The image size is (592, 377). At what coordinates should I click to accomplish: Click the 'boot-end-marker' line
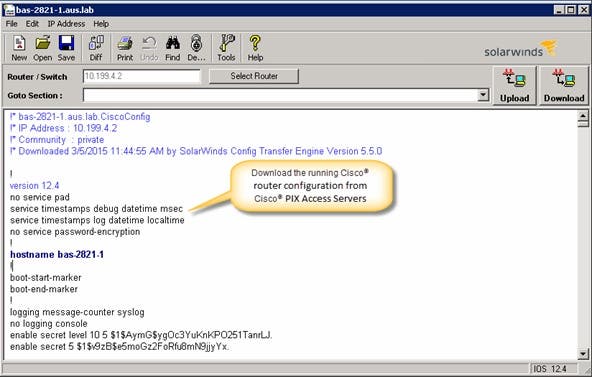(44, 289)
